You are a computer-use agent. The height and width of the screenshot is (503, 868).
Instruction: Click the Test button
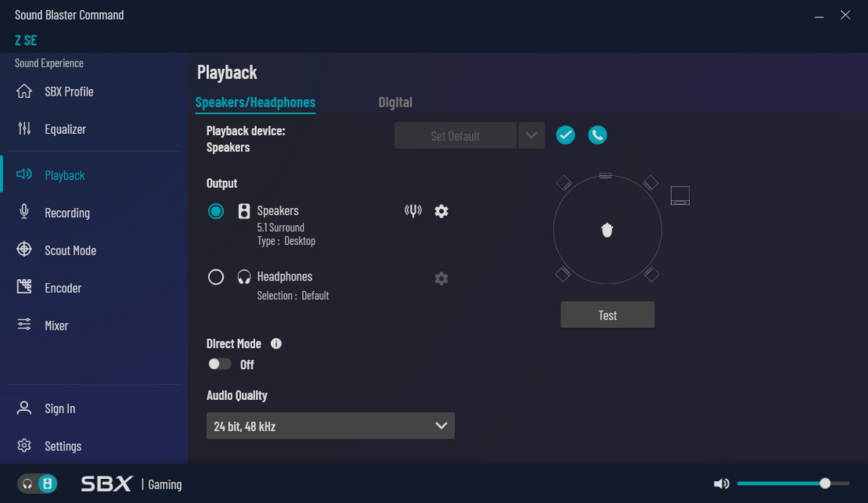point(608,315)
